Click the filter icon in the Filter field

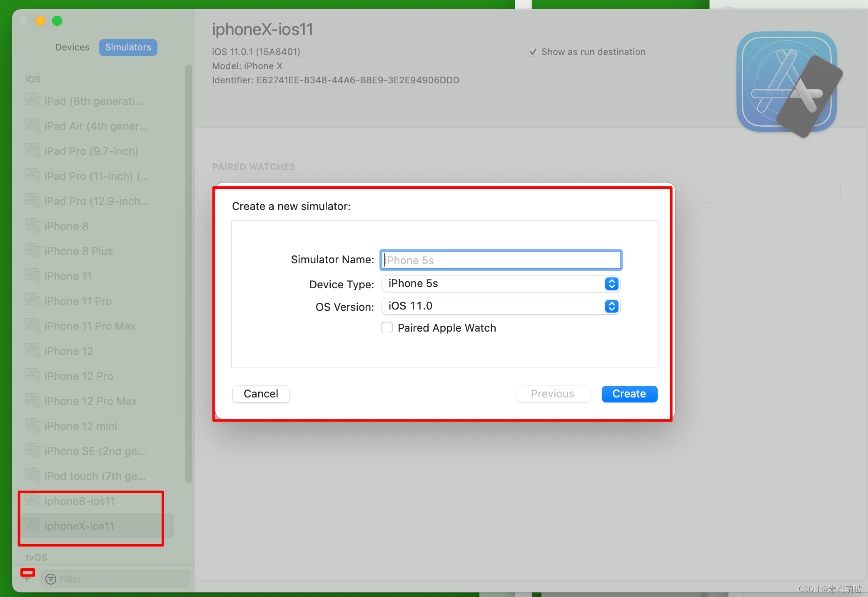[51, 579]
